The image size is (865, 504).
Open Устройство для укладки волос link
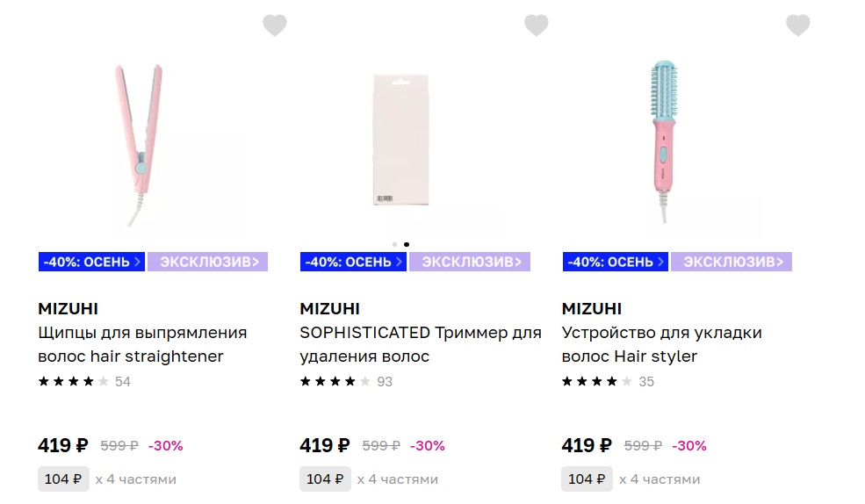point(662,345)
